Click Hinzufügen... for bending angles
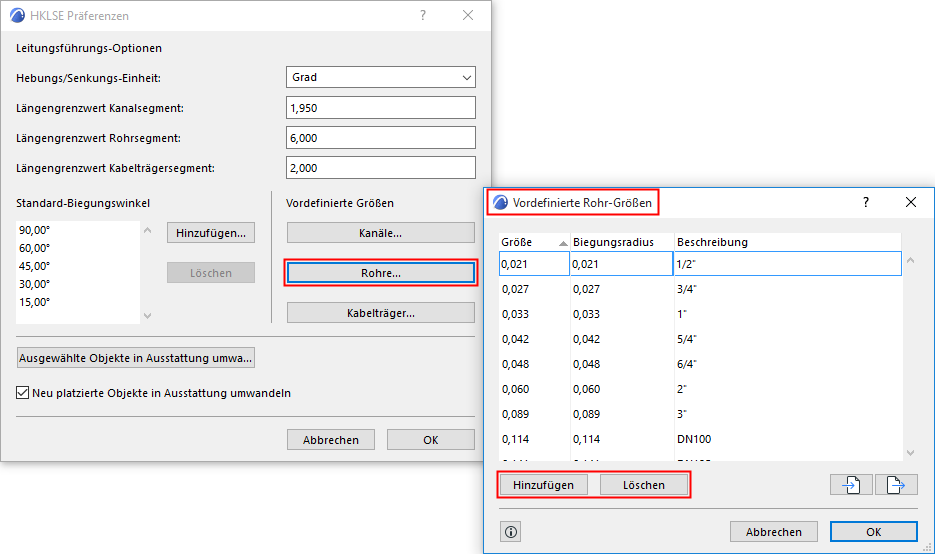 pos(210,233)
